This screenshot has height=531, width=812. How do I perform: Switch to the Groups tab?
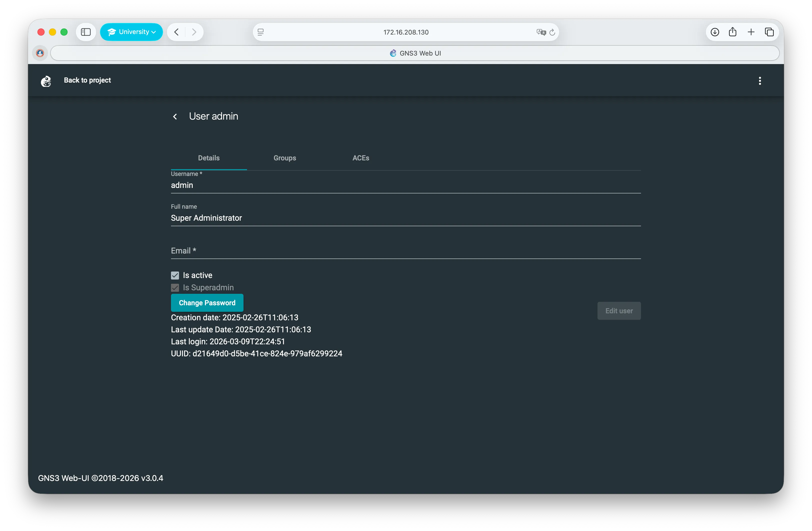(x=284, y=158)
